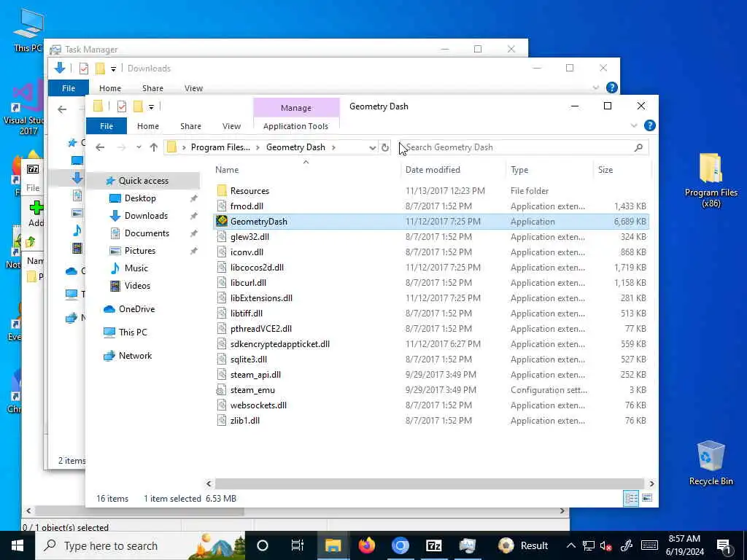
Task: Customize Quick Access Toolbar dropdown in Geometry Dash
Action: click(x=151, y=106)
